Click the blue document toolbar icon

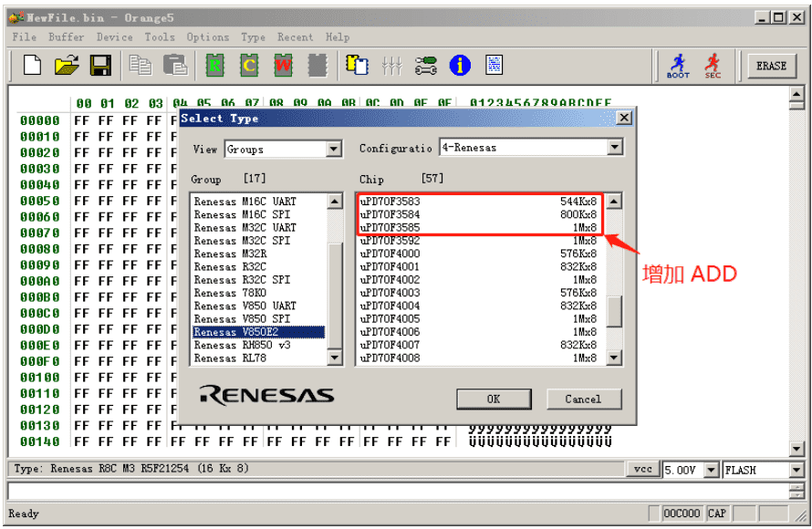tap(494, 66)
